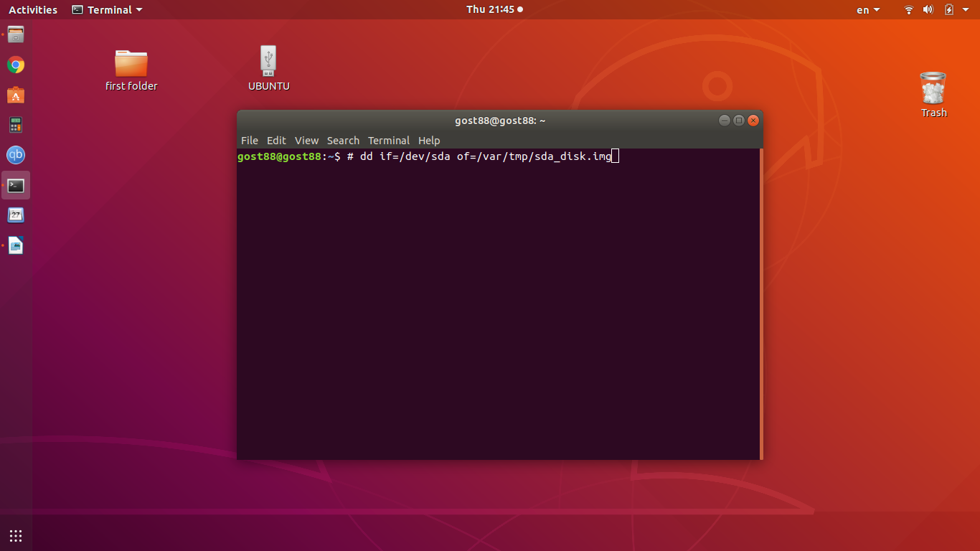
Task: Launch Google Chrome from the dock
Action: tap(16, 65)
